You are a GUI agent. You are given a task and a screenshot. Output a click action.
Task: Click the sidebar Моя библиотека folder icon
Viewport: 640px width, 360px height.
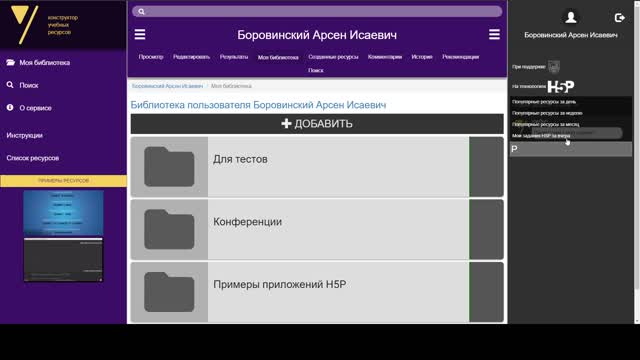11,62
